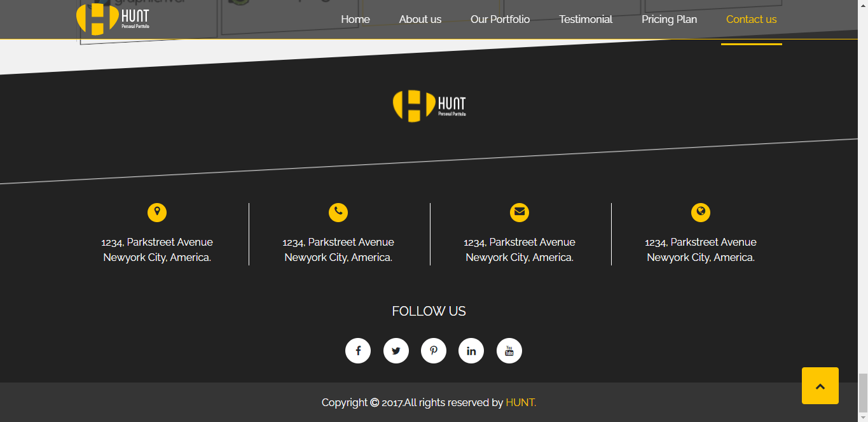Click the yellow envelope email icon
This screenshot has height=422, width=868.
point(520,213)
